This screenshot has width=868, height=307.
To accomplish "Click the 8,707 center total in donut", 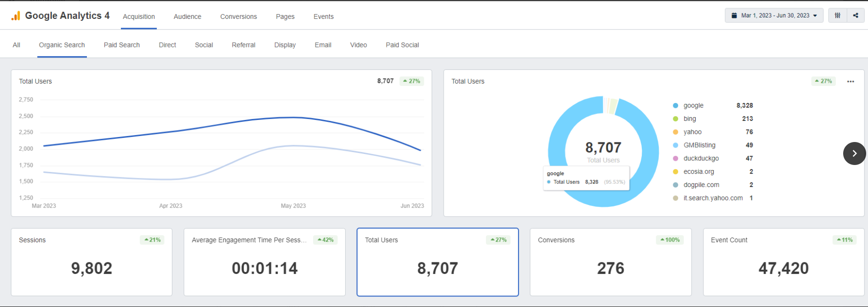I will click(x=603, y=148).
